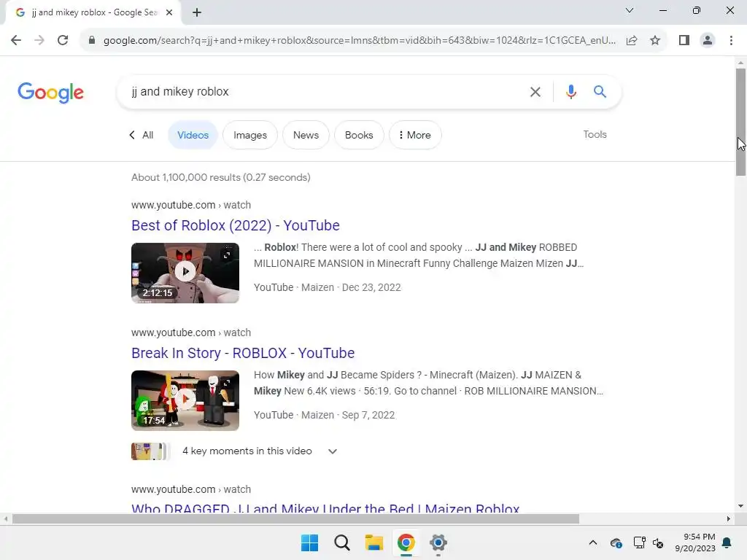The height and width of the screenshot is (560, 747).
Task: Switch to the News filter
Action: click(x=306, y=135)
